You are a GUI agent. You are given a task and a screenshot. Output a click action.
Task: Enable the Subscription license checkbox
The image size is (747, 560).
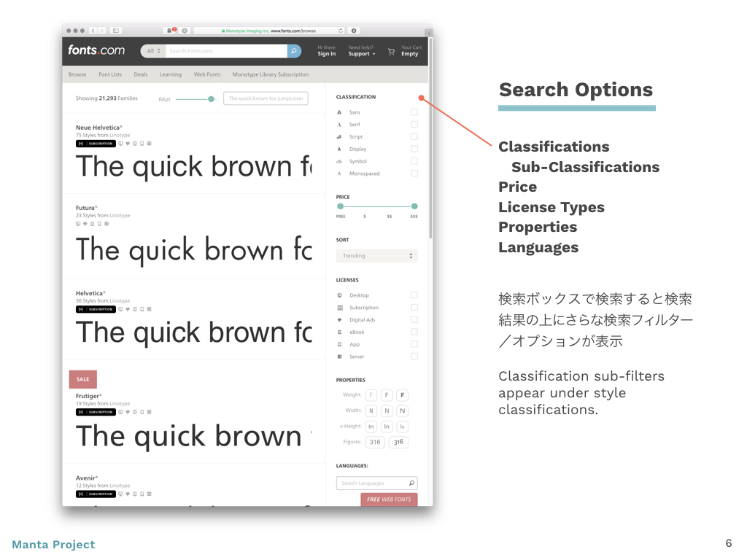414,308
